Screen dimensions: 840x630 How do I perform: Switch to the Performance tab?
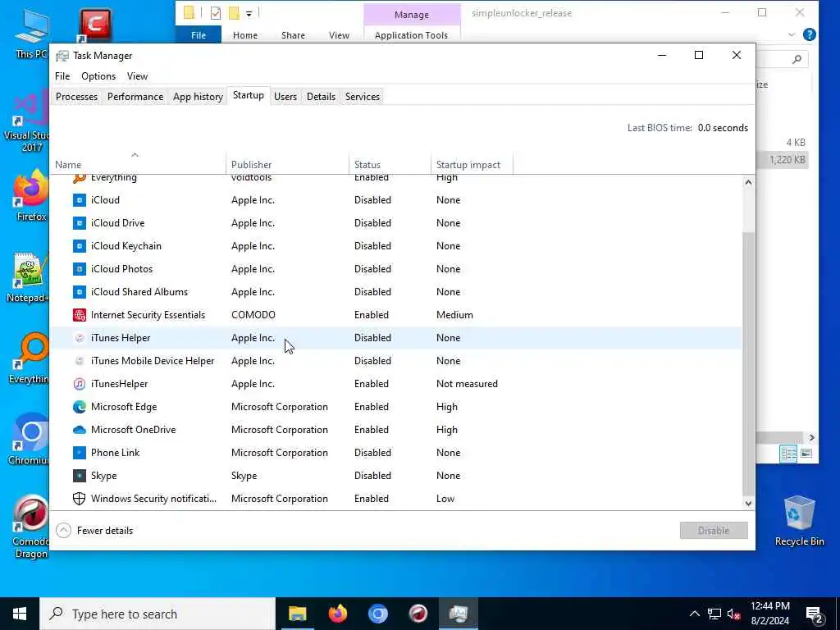tap(135, 97)
